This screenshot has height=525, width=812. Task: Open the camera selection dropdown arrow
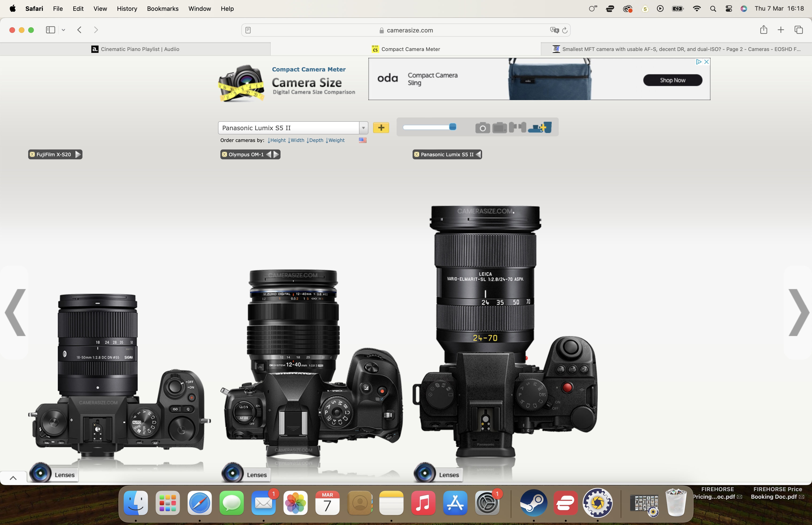pos(363,128)
